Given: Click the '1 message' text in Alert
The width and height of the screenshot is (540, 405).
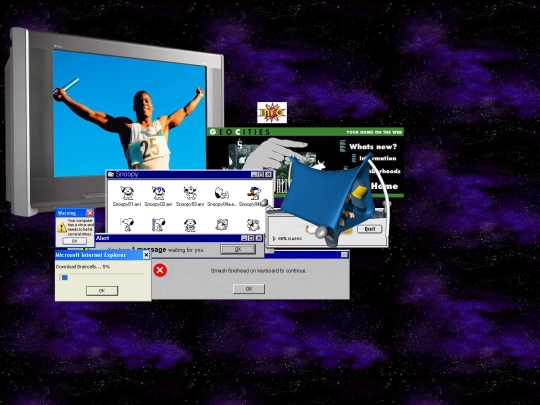Looking at the screenshot, I should tap(149, 249).
